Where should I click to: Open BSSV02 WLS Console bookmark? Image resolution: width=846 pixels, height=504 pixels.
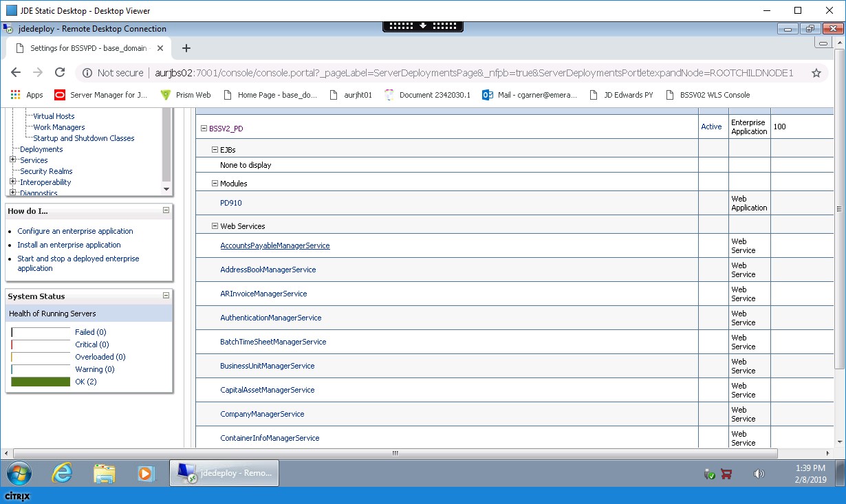click(707, 95)
